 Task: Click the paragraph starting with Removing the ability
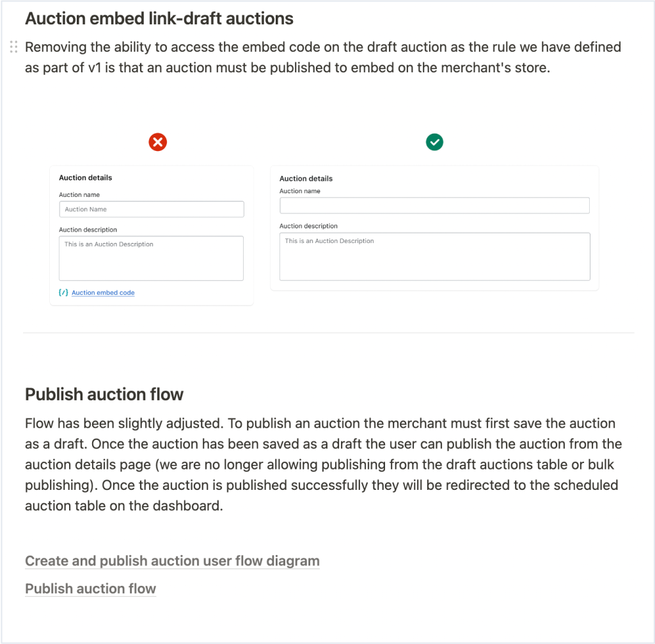coord(323,57)
